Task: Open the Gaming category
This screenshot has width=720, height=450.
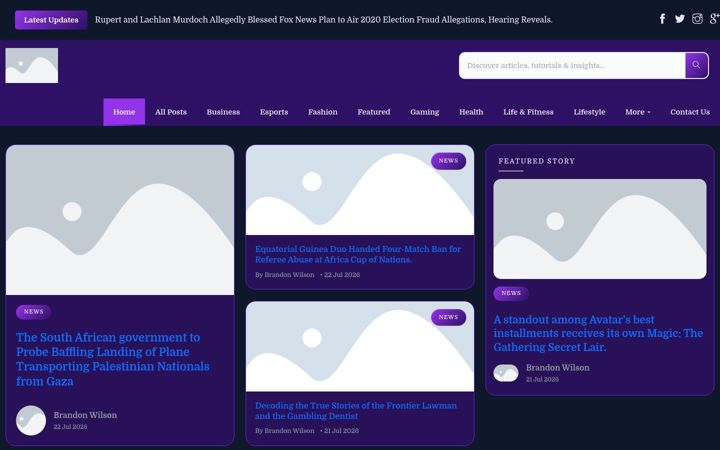Action: (424, 112)
